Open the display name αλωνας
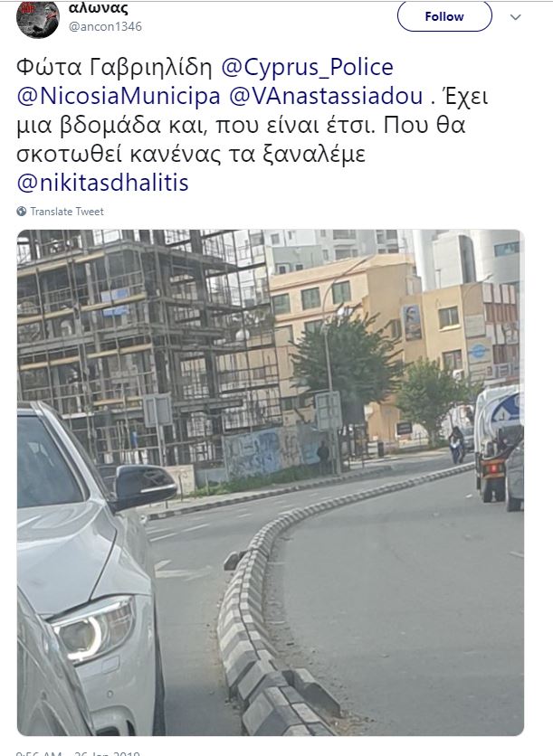Image resolution: width=553 pixels, height=756 pixels. 99,8
